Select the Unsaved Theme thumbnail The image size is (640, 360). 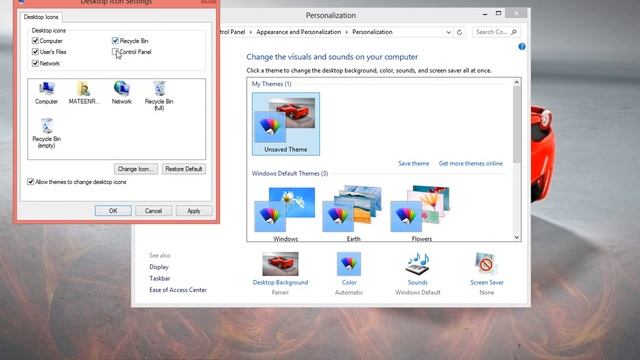click(286, 124)
